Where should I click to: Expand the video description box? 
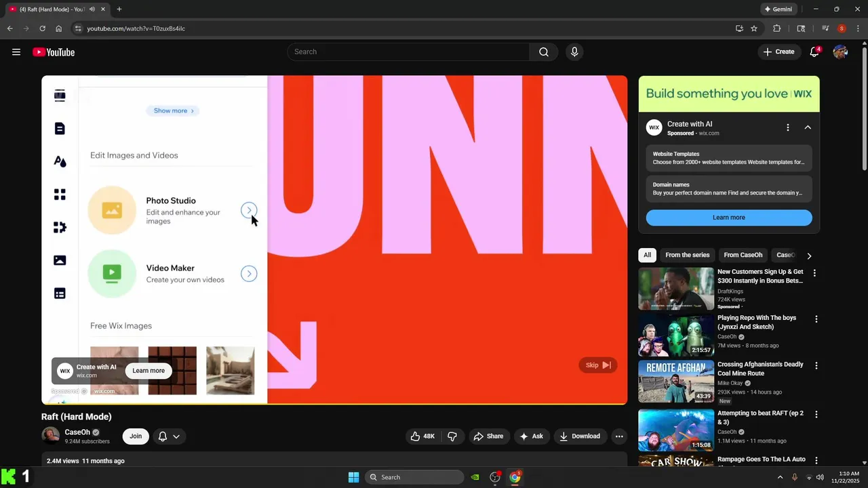[334, 460]
